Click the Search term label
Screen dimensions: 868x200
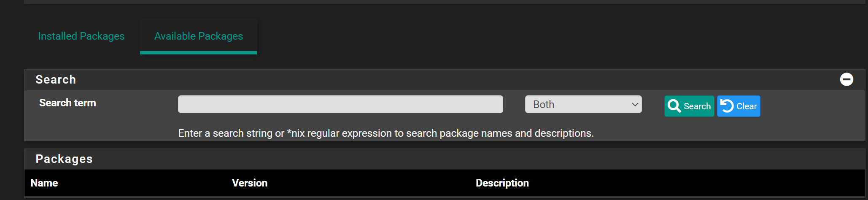67,103
